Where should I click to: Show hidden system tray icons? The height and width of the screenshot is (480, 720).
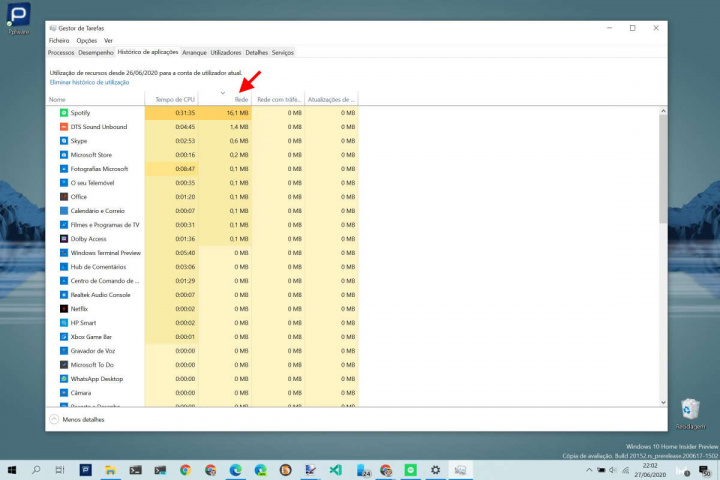click(591, 469)
